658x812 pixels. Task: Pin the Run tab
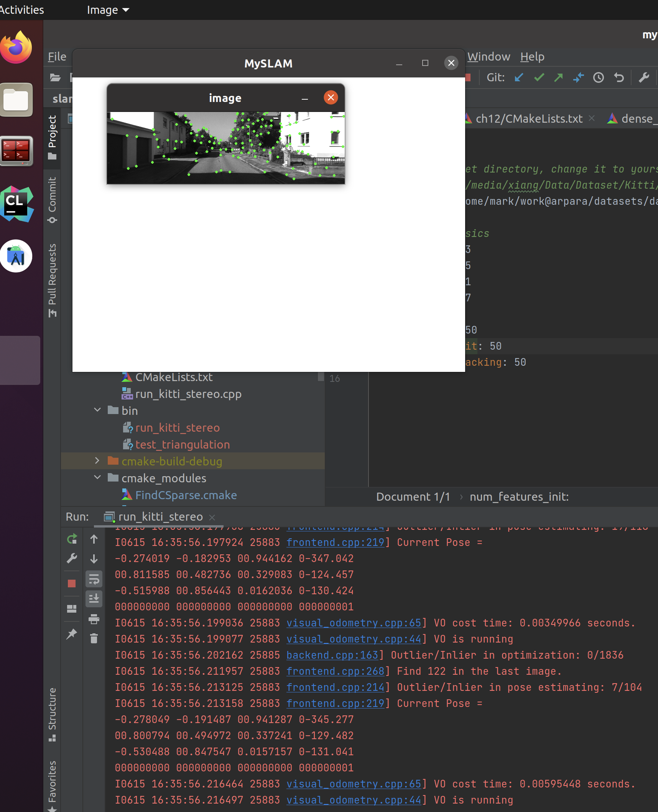[x=72, y=634]
